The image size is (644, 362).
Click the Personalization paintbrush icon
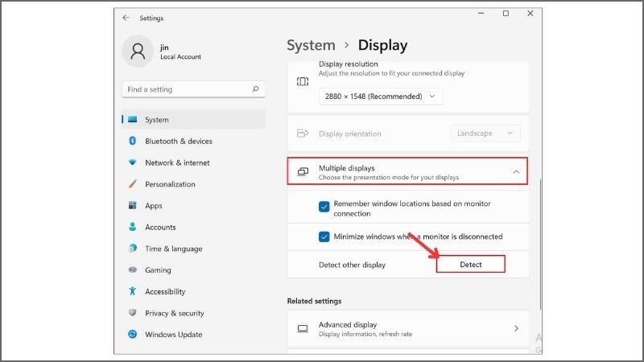pyautogui.click(x=132, y=184)
